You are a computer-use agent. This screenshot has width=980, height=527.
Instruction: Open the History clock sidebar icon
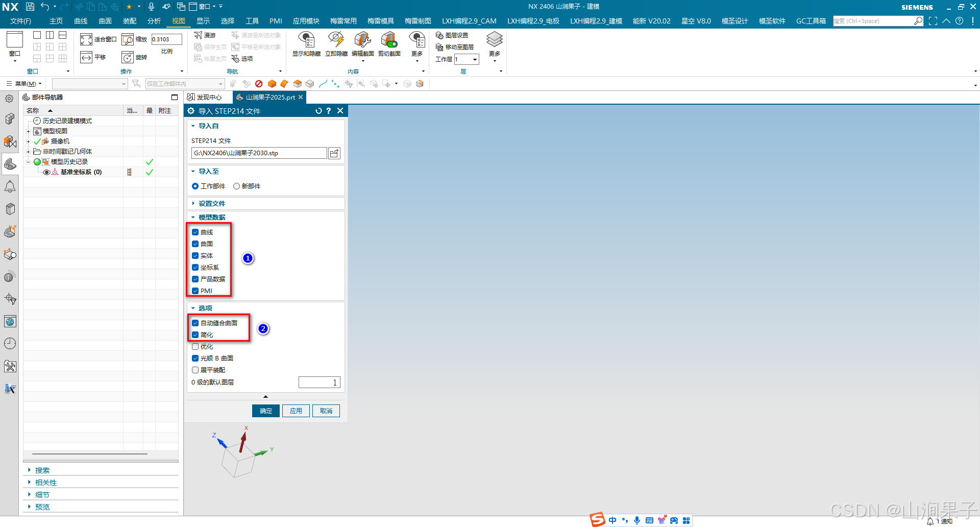point(10,344)
